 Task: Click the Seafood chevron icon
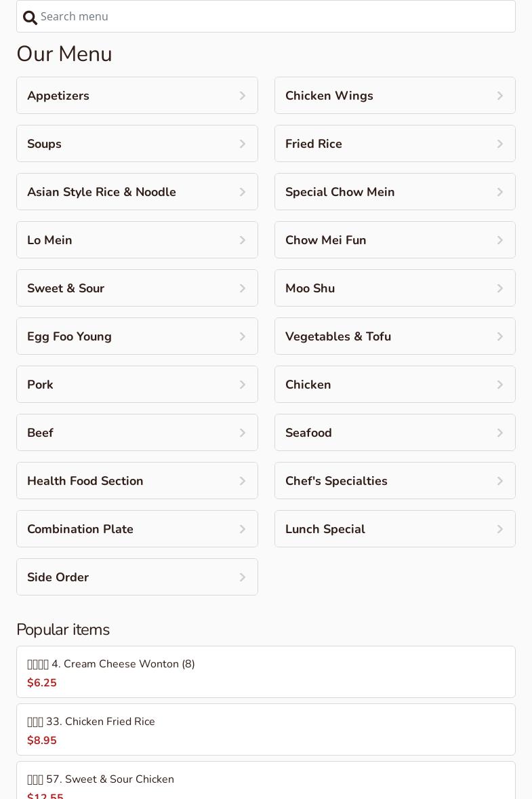pos(500,433)
